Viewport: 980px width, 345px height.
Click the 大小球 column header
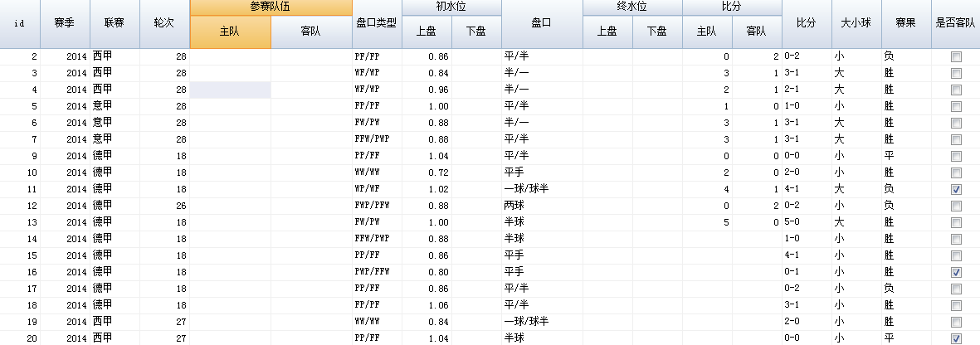tap(856, 24)
